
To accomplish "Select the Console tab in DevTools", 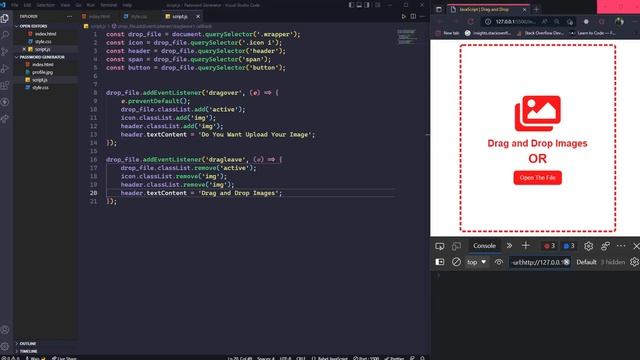I will (484, 246).
